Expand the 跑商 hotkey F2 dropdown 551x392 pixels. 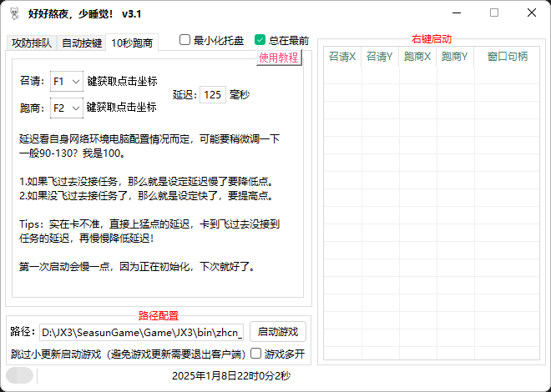[x=67, y=108]
